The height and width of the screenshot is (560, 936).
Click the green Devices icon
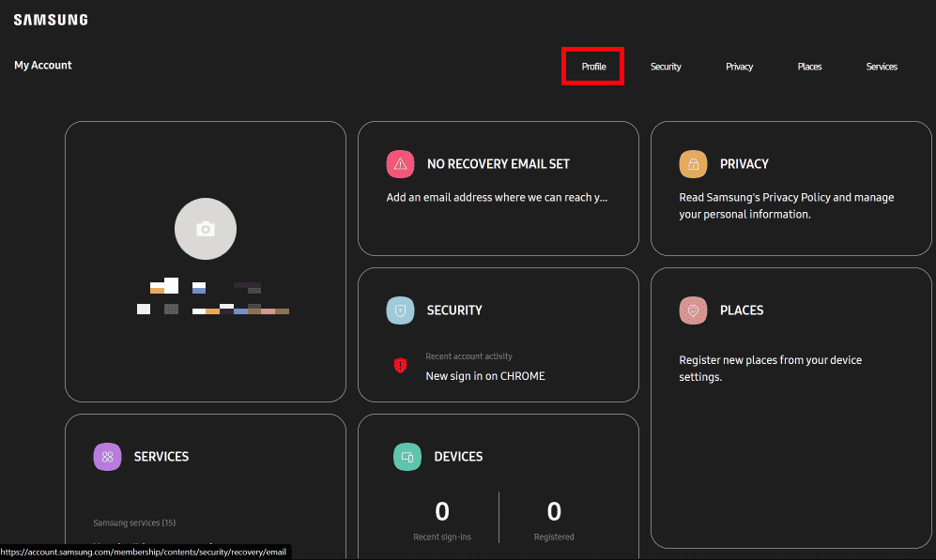407,457
